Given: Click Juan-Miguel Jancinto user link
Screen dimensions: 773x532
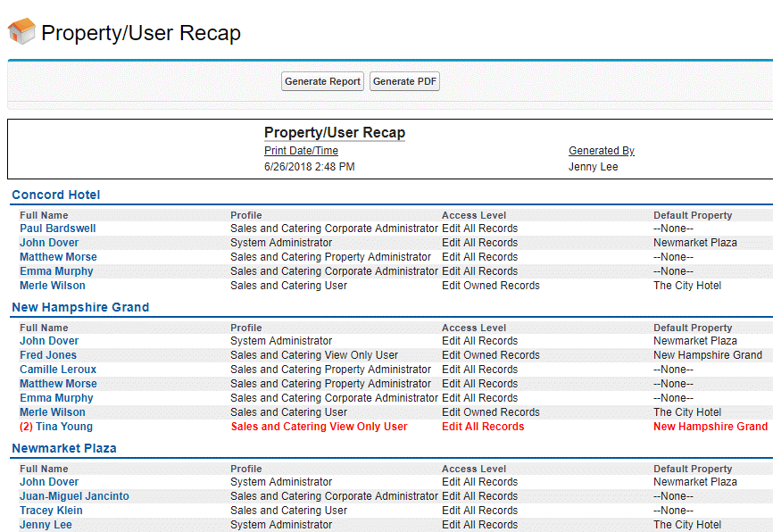Looking at the screenshot, I should tap(74, 496).
